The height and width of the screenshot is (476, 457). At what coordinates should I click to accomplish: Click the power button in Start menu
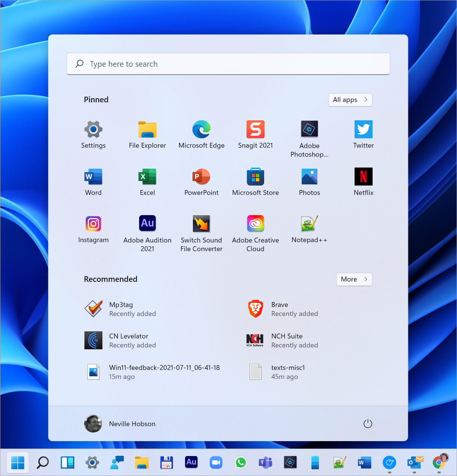coord(368,424)
